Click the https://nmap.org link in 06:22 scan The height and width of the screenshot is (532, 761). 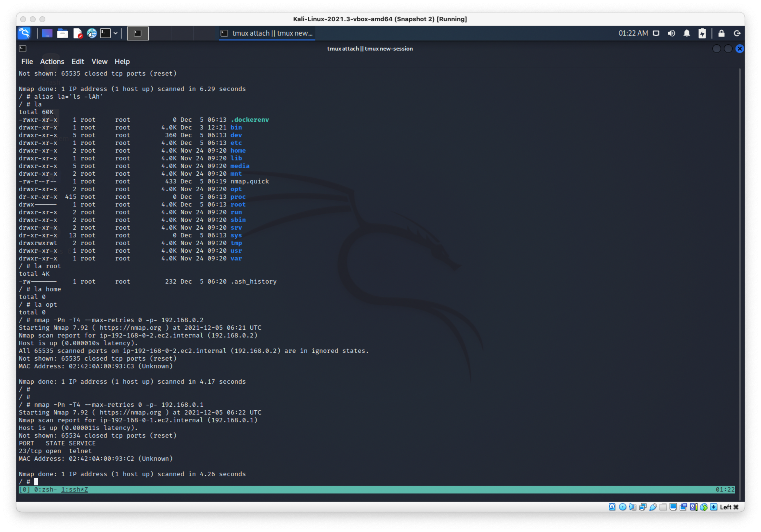point(130,412)
